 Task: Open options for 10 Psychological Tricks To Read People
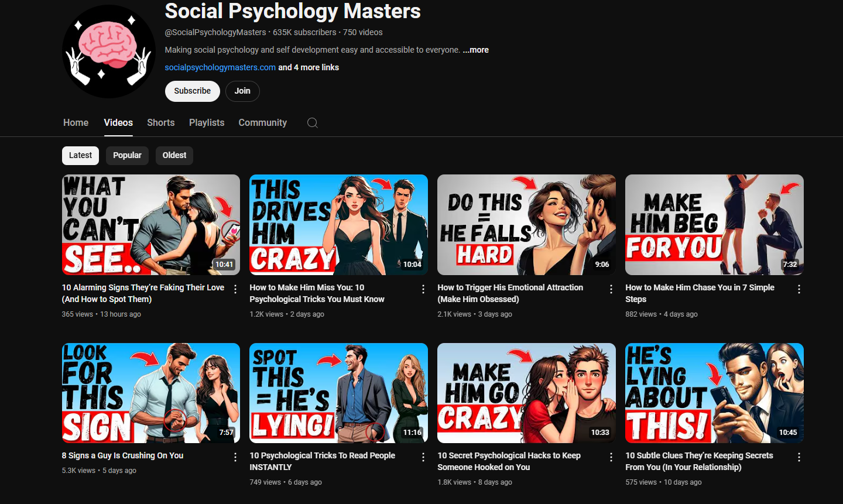pyautogui.click(x=423, y=457)
